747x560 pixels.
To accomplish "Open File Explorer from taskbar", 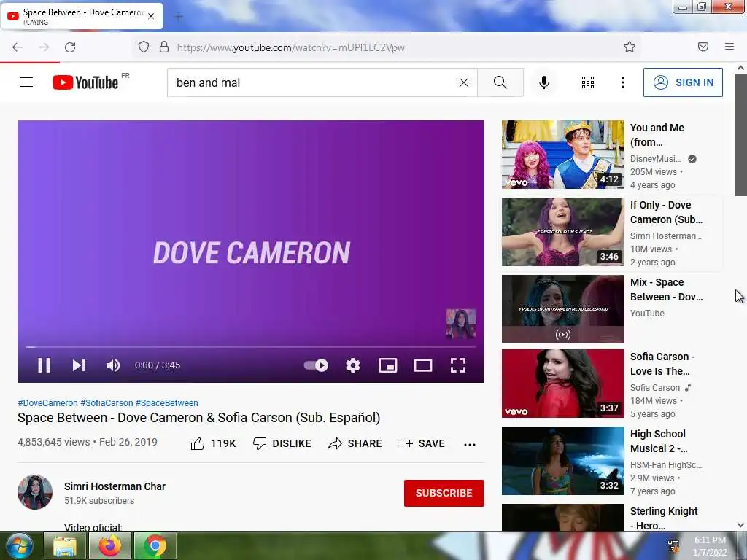I will 65,545.
